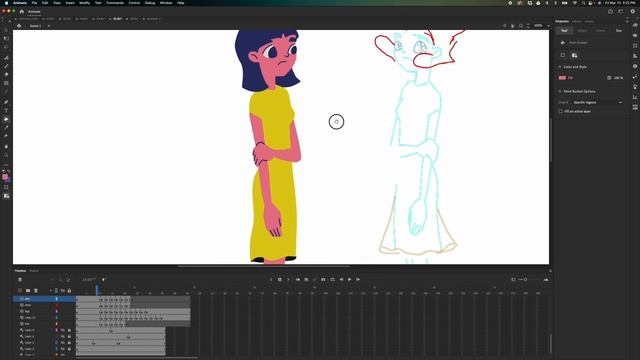Toggle show all layers as outlines
Screen dimensions: 640x360
(x=56, y=291)
